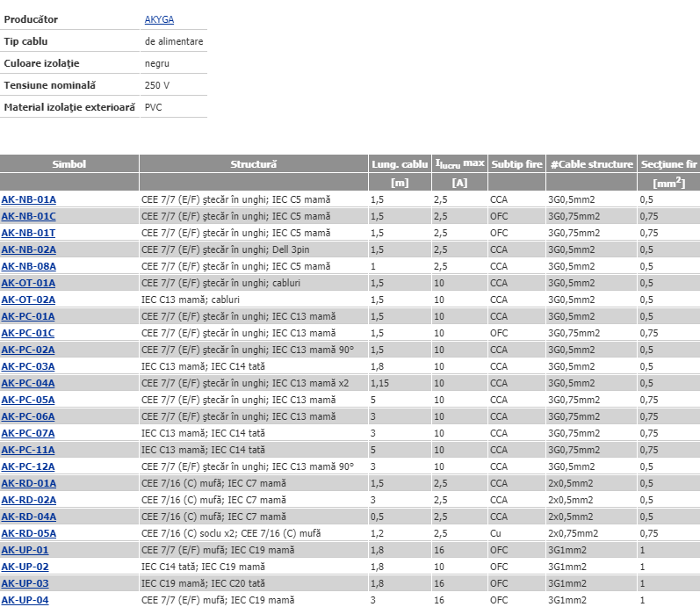
Task: Open product link AK-RD-04A
Action: 29,517
